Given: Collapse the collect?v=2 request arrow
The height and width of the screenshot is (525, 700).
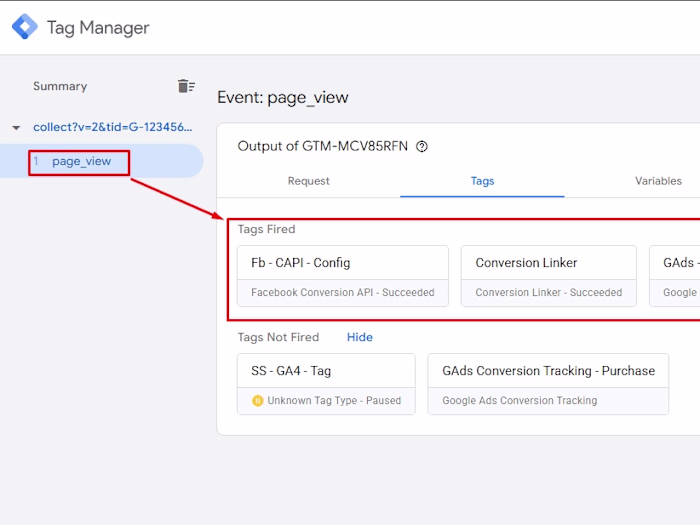Looking at the screenshot, I should pyautogui.click(x=16, y=128).
